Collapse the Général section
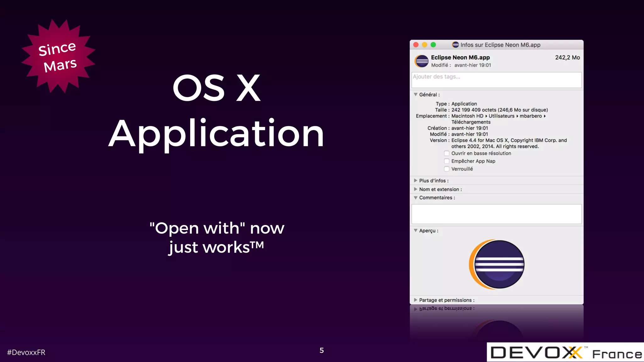The image size is (644, 362). coord(416,95)
